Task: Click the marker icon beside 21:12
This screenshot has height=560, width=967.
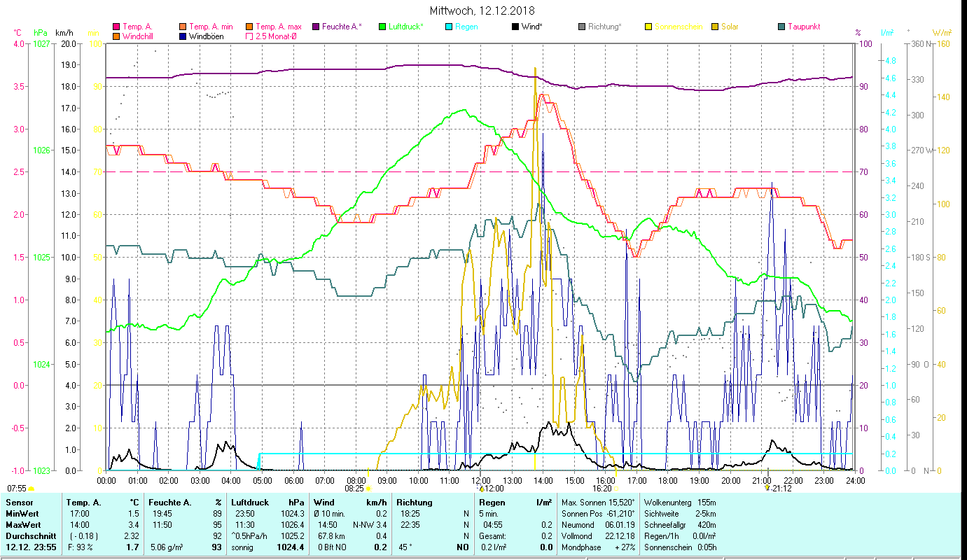Action: pos(767,489)
